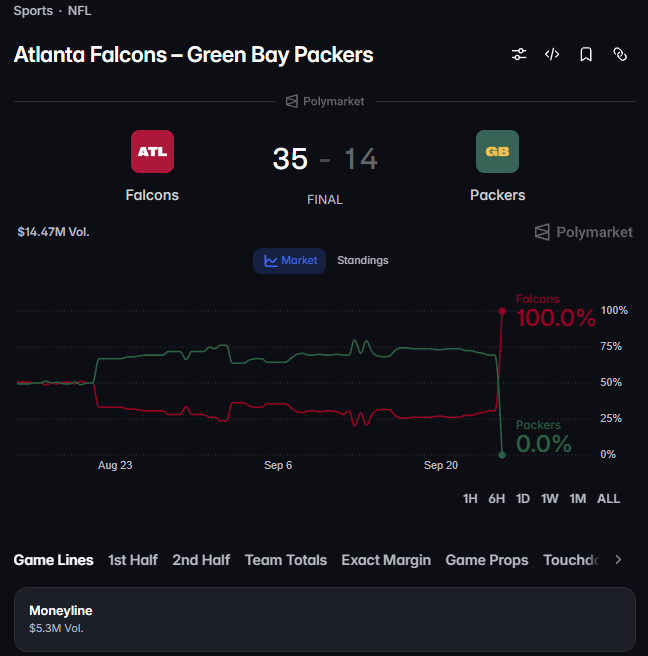The height and width of the screenshot is (656, 648).
Task: Open the Moneyline market card
Action: click(325, 619)
